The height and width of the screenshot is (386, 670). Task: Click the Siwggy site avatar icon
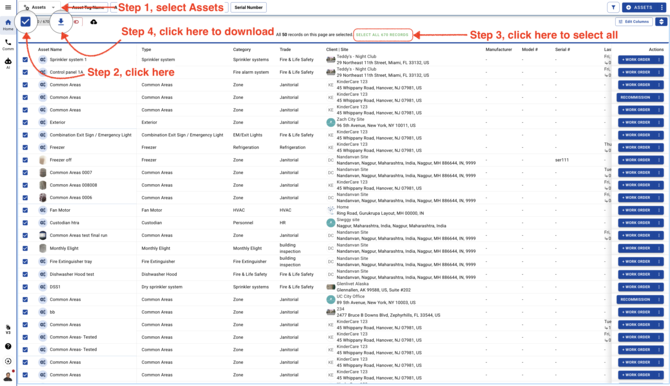point(331,223)
